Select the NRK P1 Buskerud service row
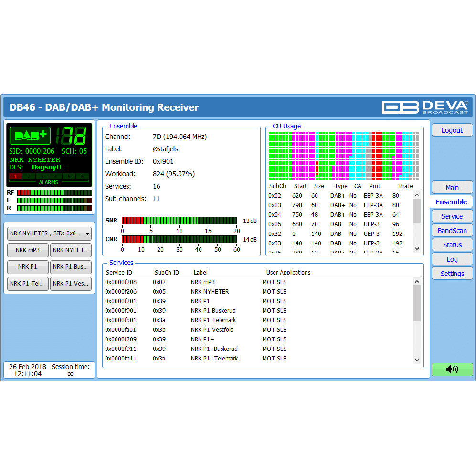Image resolution: width=476 pixels, height=476 pixels. [213, 311]
